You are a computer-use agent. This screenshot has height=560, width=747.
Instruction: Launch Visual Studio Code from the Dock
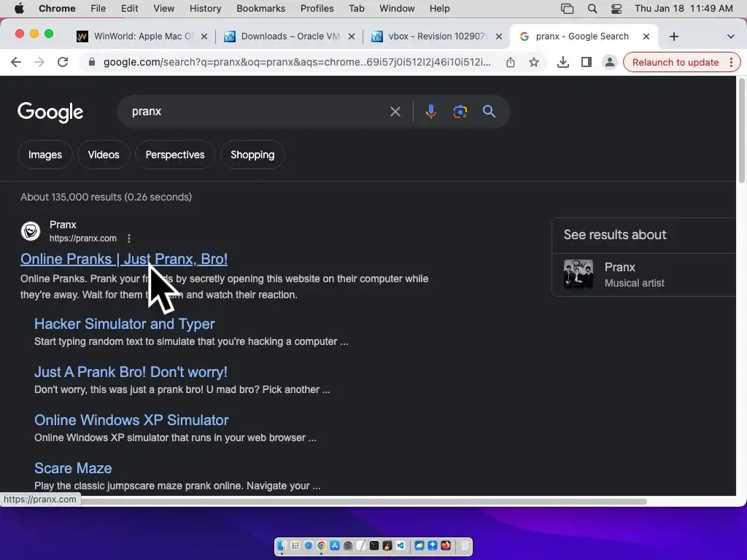click(400, 545)
